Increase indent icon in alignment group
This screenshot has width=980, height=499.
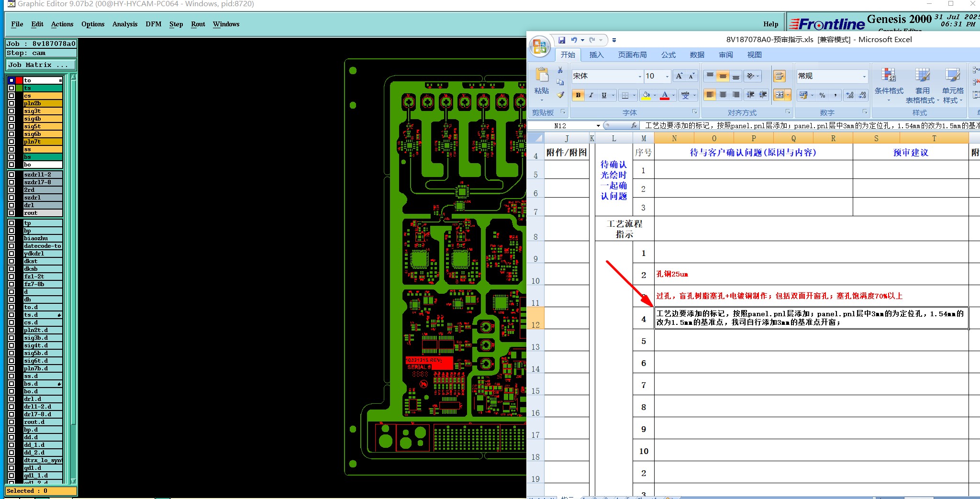point(763,95)
